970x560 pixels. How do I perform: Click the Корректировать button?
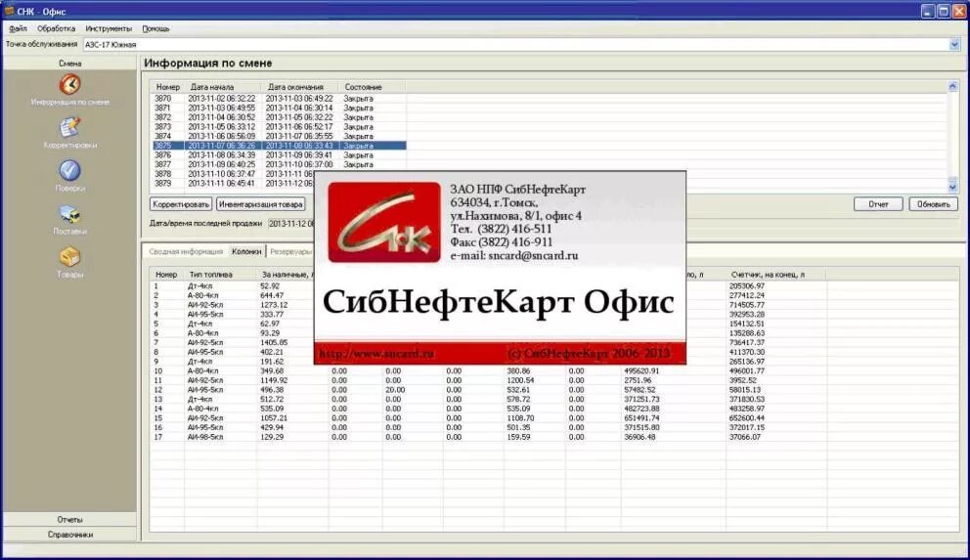point(181,204)
